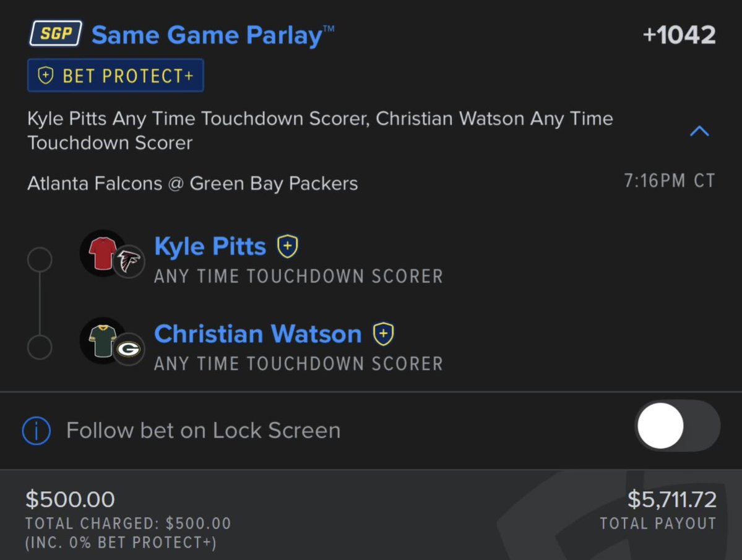The image size is (742, 560).
Task: Tap the Bet Protect+ shield icon
Action: pos(45,75)
